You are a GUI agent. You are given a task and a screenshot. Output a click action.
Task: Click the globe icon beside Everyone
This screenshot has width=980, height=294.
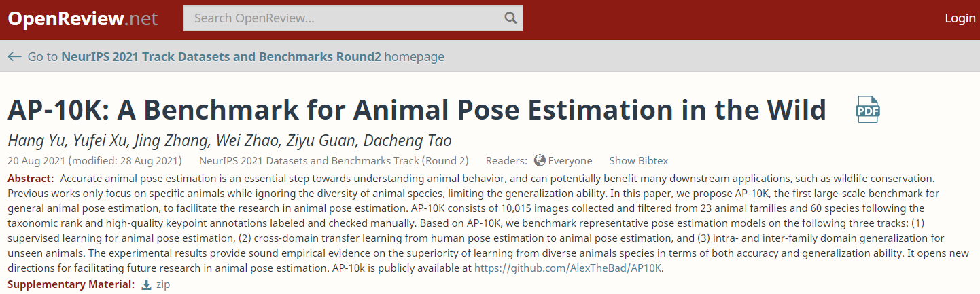[540, 161]
